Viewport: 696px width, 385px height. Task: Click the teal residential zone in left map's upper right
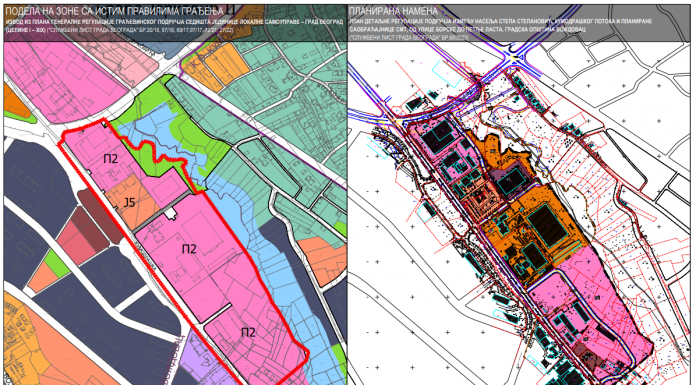click(x=289, y=102)
